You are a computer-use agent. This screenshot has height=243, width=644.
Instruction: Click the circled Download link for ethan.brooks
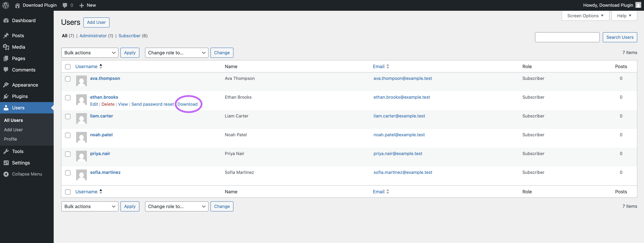pos(188,104)
